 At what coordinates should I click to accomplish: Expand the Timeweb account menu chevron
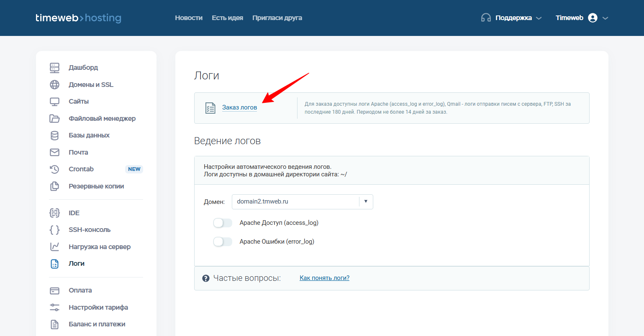point(605,18)
